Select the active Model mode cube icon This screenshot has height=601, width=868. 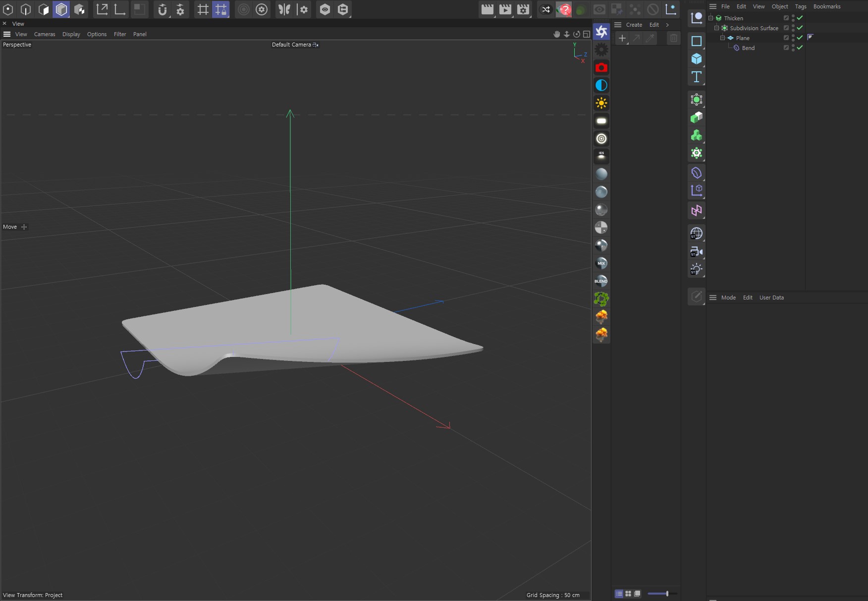pyautogui.click(x=61, y=9)
